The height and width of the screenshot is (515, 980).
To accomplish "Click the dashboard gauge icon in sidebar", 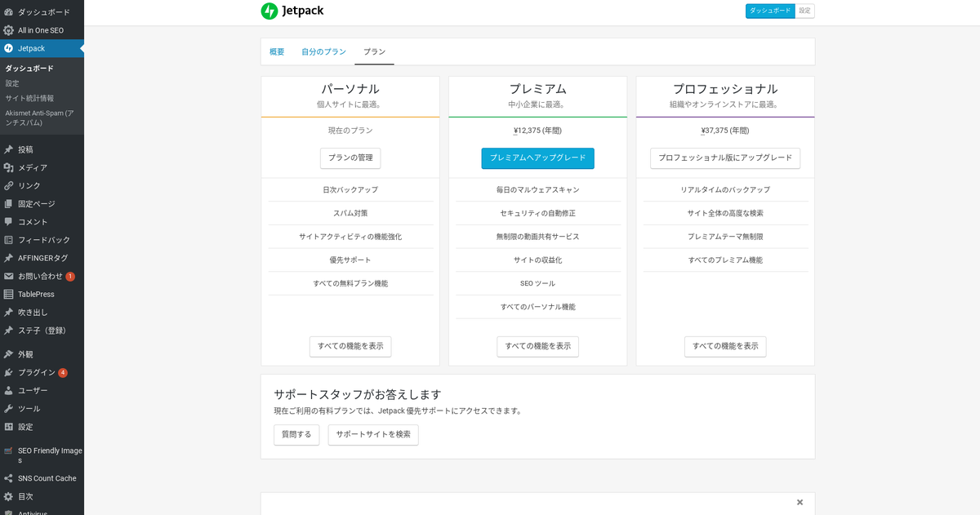I will tap(9, 12).
